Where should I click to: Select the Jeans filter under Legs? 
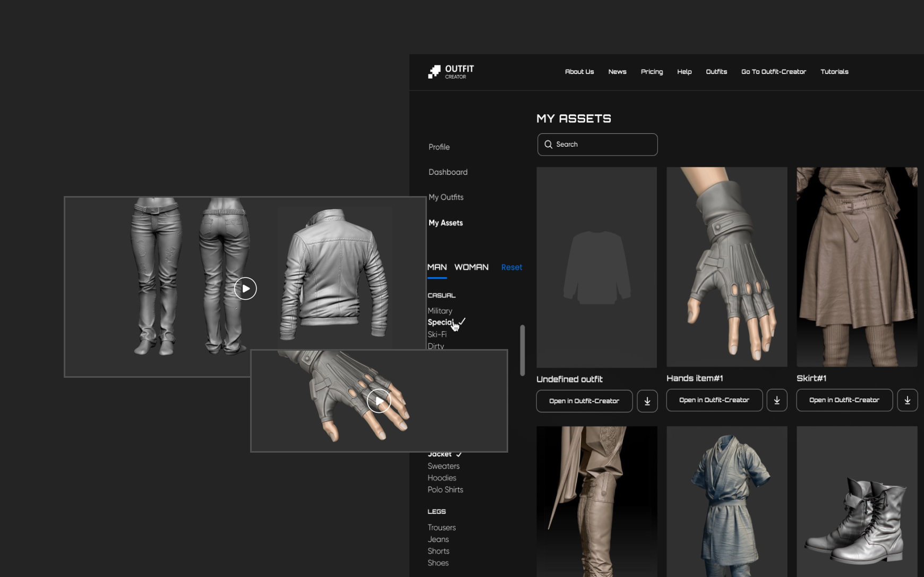[438, 539]
